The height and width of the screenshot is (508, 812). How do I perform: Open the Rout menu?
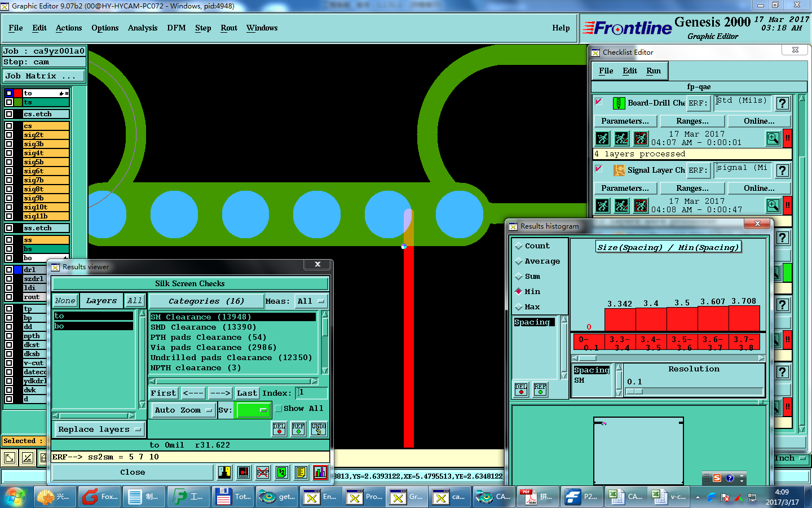[x=229, y=28]
